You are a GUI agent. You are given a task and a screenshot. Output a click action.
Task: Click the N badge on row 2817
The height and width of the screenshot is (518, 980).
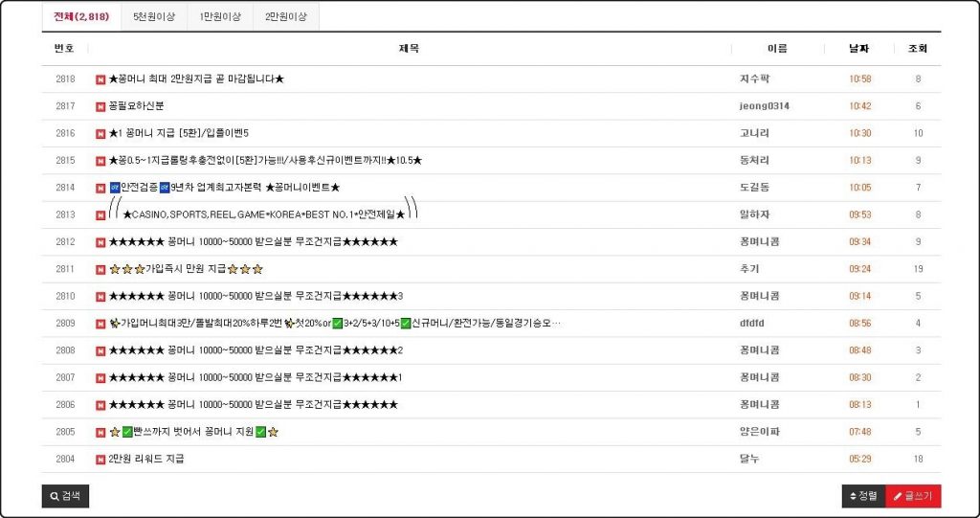click(x=100, y=106)
